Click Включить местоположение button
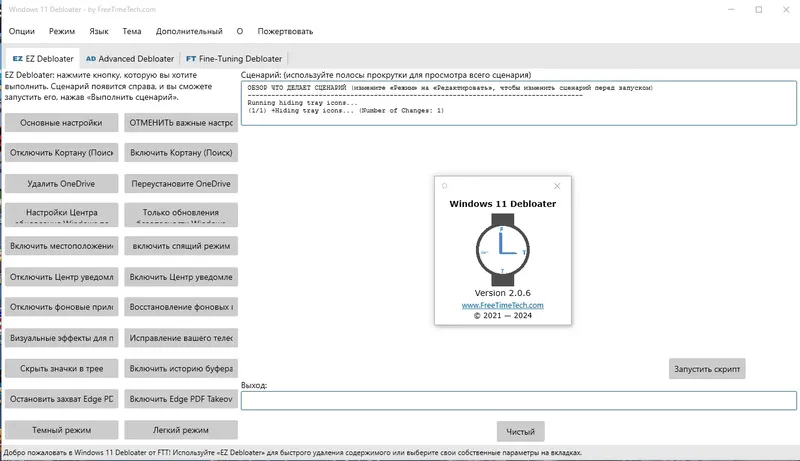 click(61, 246)
